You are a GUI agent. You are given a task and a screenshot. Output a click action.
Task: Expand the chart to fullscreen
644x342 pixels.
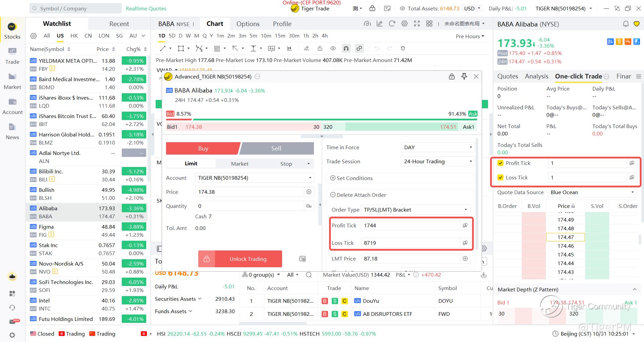pos(417,23)
